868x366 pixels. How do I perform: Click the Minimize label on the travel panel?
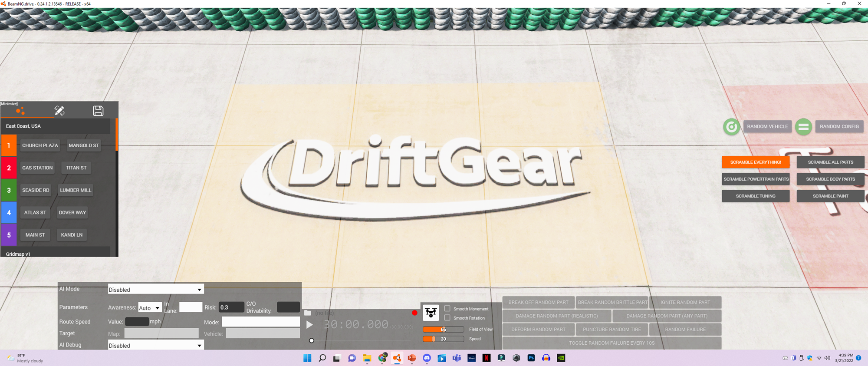pyautogui.click(x=9, y=103)
